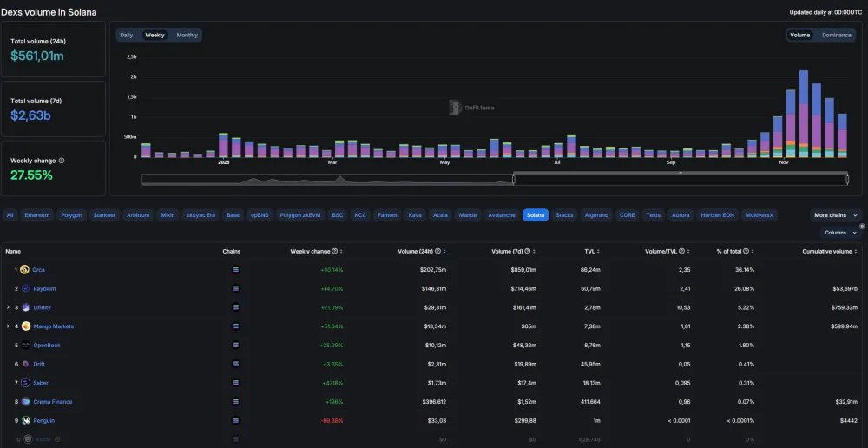Select the Polygon chain tab

tap(71, 214)
